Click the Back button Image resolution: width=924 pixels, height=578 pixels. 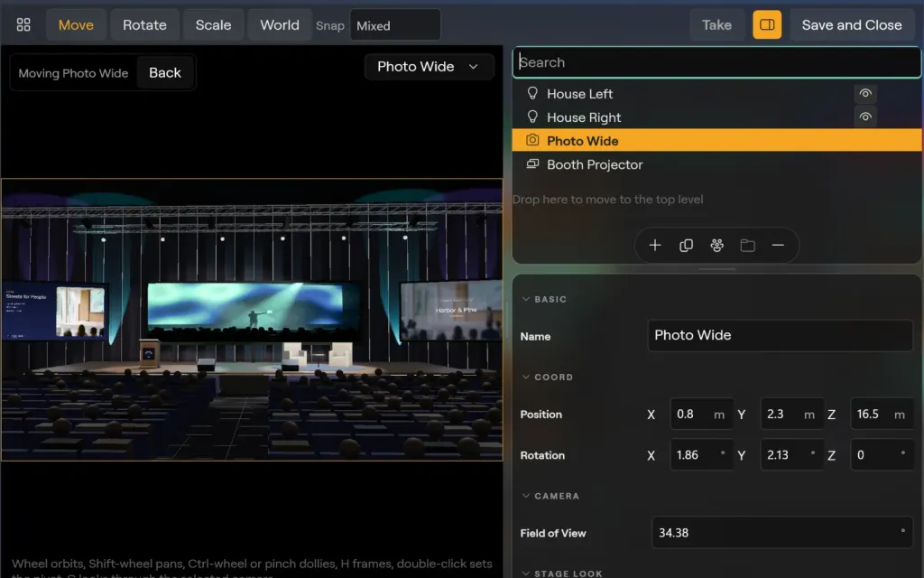coord(165,72)
